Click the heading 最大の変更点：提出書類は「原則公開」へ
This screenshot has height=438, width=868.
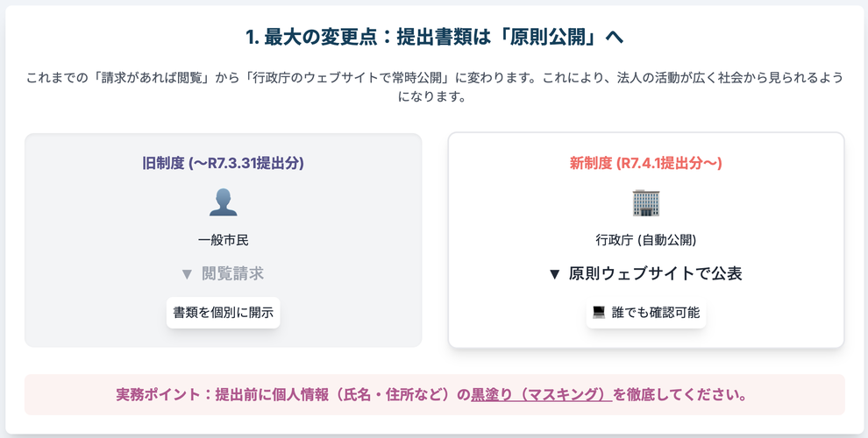point(434,37)
